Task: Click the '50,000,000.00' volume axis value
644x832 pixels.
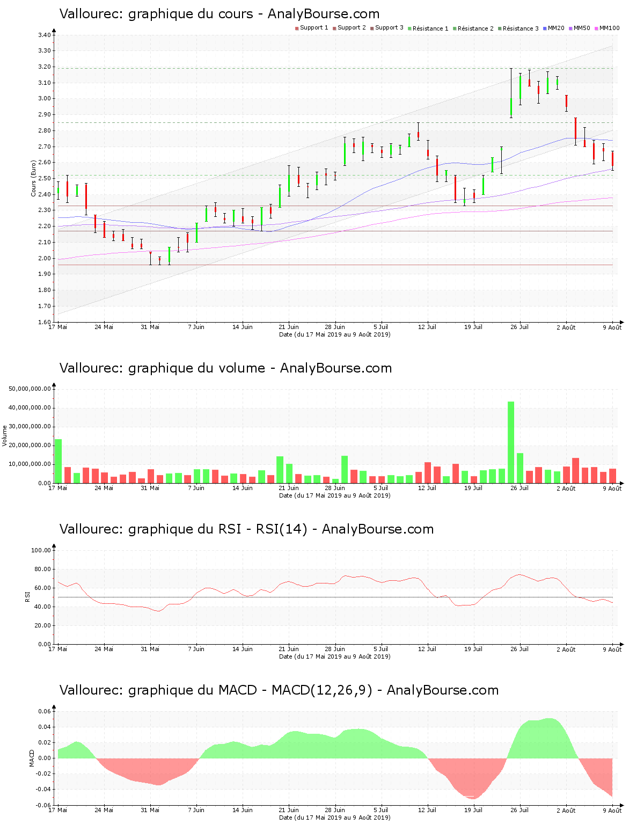Action: 30,389
